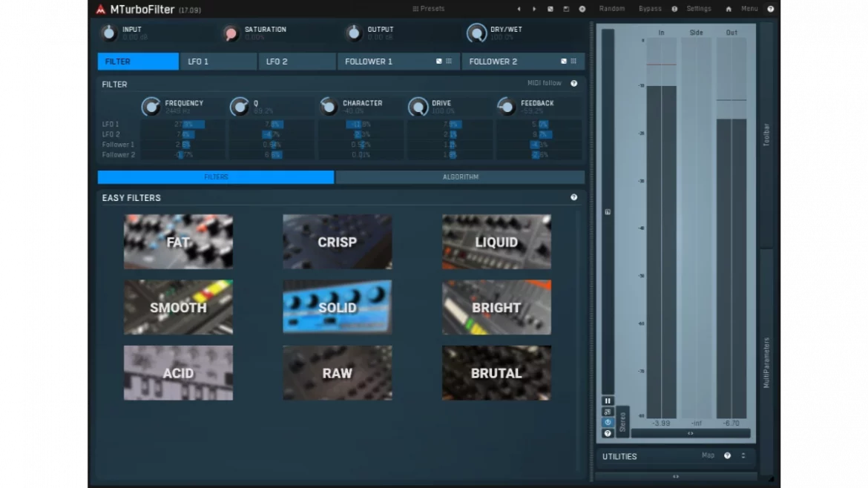Toggle the MIDI follow option
Screen dimensions: 868x488
pos(544,83)
